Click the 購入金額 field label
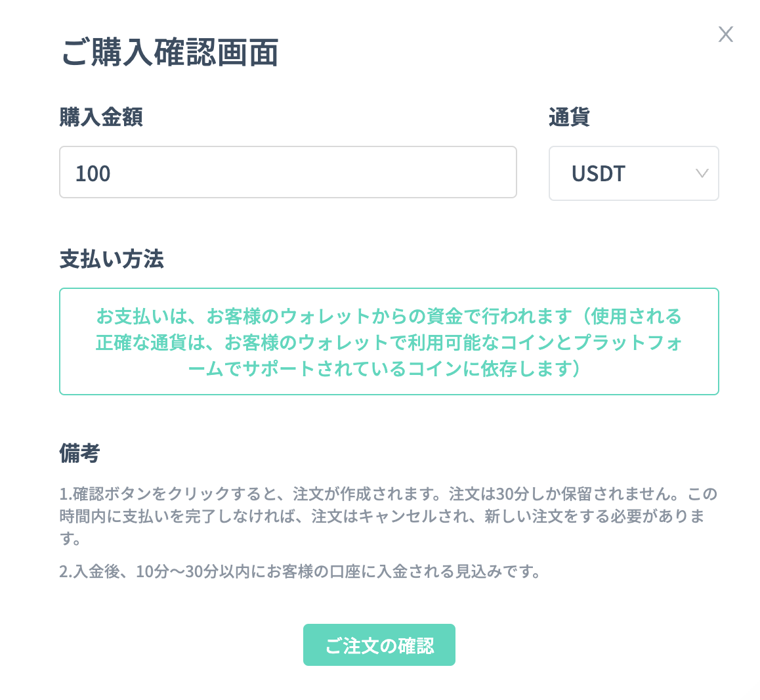 pyautogui.click(x=101, y=117)
